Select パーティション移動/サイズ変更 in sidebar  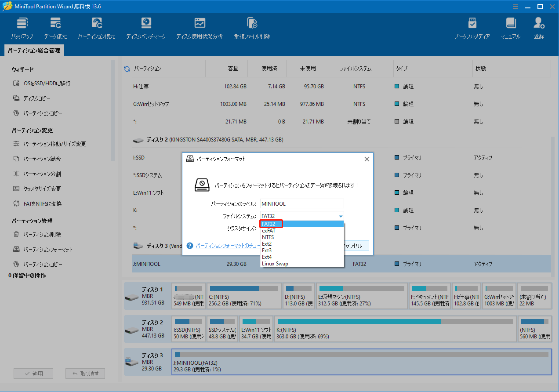click(49, 144)
